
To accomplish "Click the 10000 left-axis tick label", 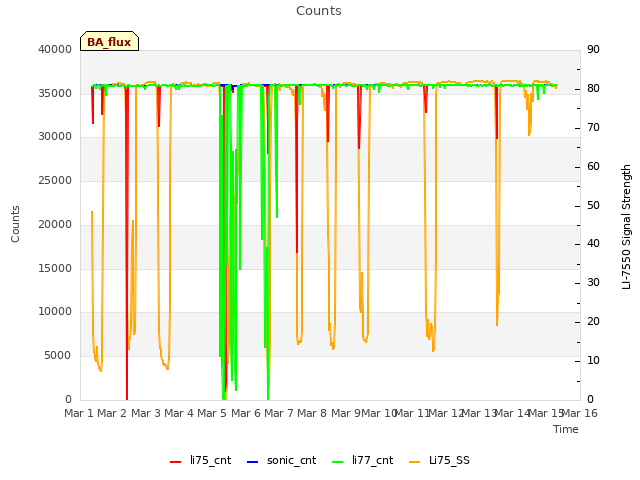I will click(x=55, y=311).
